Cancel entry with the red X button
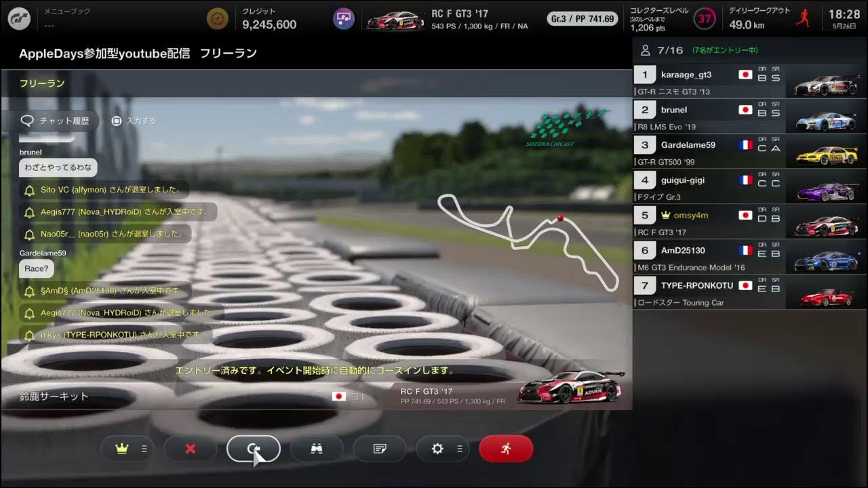 pos(191,449)
